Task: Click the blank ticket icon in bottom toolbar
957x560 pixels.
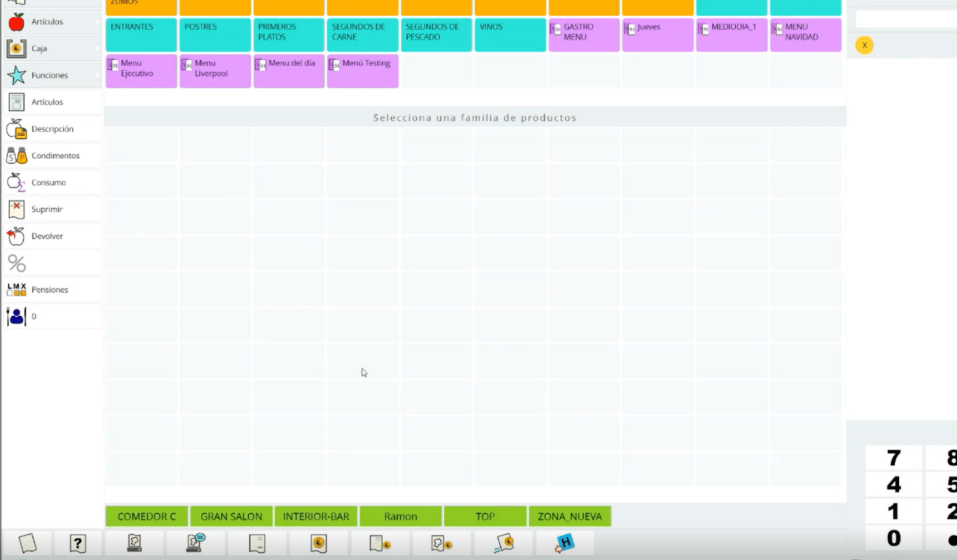Action: tap(28, 543)
